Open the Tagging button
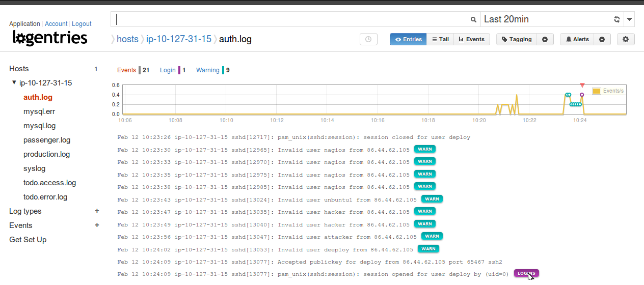 click(x=516, y=39)
